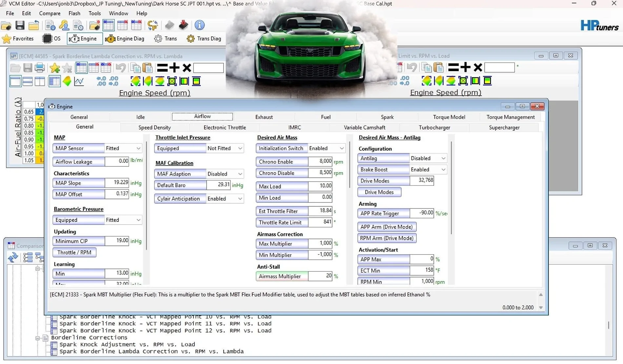Click the multiply icon in the Limit vs. RPM window
623x364 pixels.
(x=478, y=67)
